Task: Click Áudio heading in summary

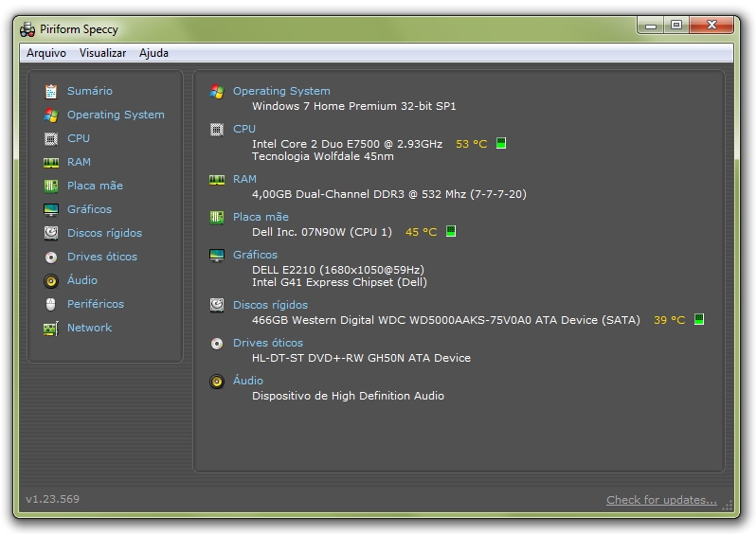Action: tap(248, 381)
